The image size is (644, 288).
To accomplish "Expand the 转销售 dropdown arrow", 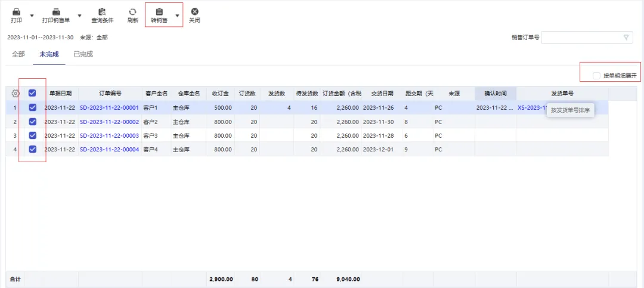I will (177, 16).
